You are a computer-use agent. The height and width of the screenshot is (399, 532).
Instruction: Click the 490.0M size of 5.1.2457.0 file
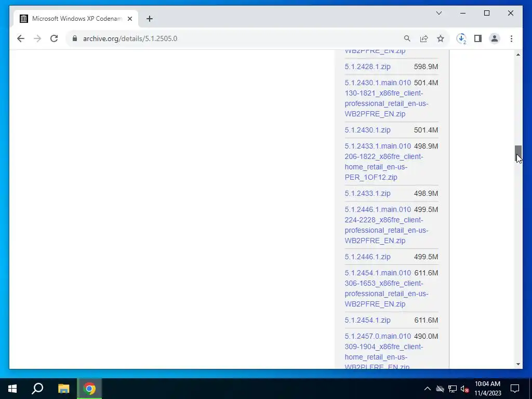pyautogui.click(x=426, y=336)
